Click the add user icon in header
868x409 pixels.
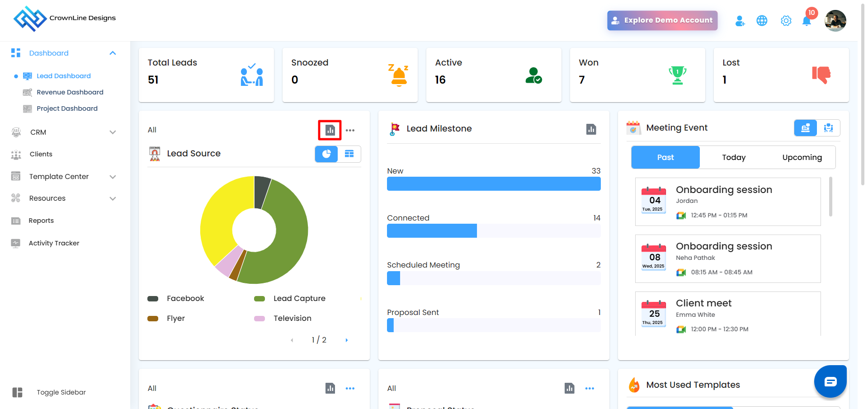tap(740, 21)
